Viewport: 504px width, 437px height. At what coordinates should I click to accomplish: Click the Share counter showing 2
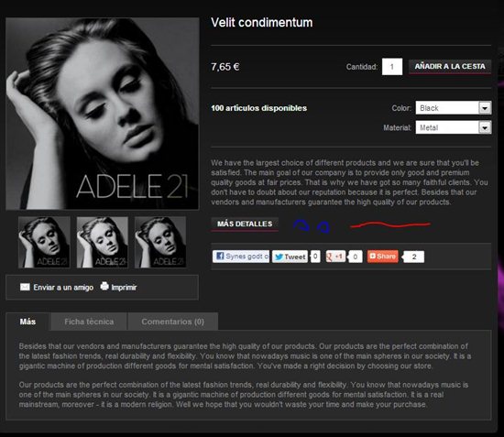tap(413, 257)
